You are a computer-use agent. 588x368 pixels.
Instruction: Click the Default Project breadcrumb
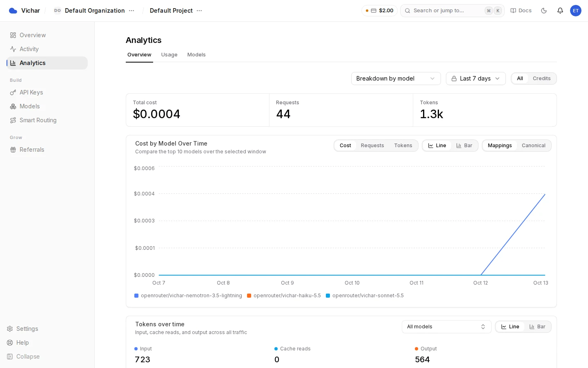pos(171,11)
